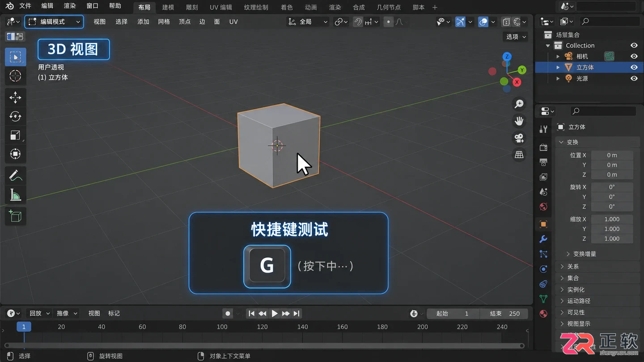Select the Move tool in left toolbar
This screenshot has height=362, width=644.
click(x=15, y=97)
